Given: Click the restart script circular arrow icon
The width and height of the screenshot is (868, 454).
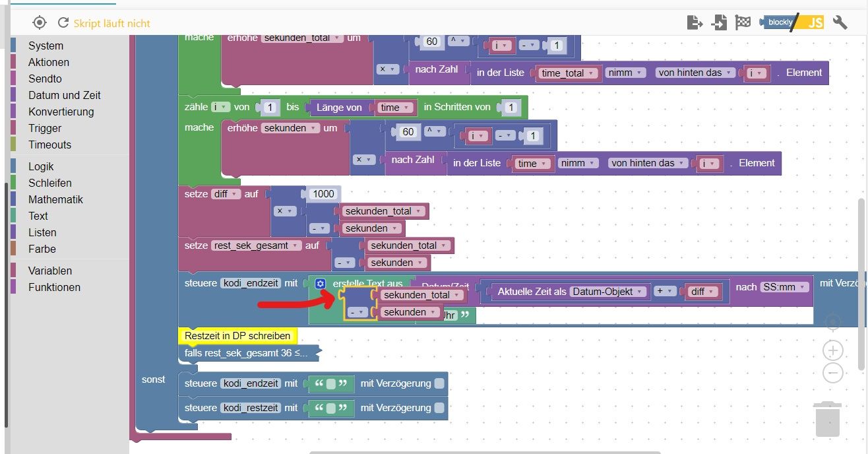Looking at the screenshot, I should tap(63, 22).
